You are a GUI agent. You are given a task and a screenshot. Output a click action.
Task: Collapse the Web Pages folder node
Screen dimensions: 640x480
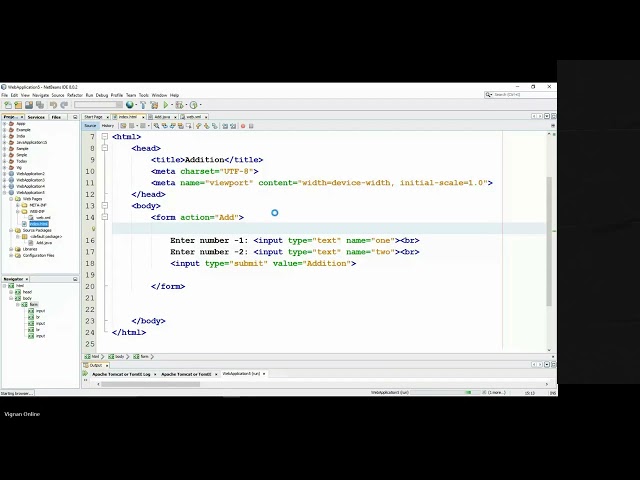(11, 199)
